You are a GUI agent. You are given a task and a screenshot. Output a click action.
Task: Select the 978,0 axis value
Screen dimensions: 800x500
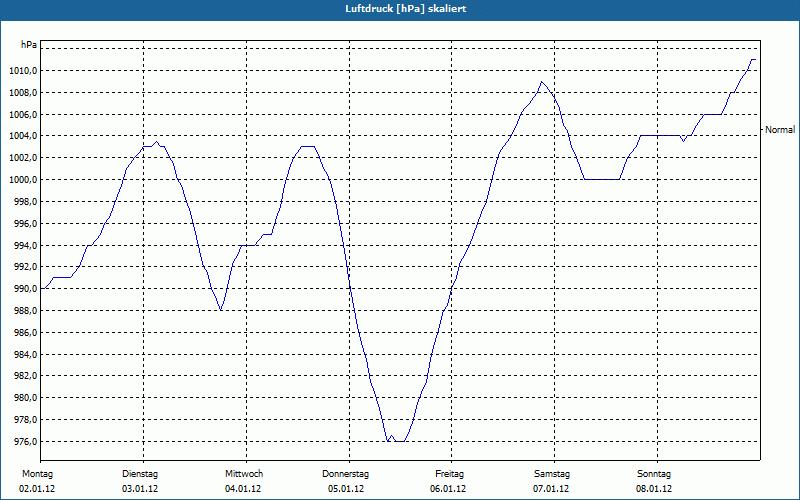click(x=25, y=420)
